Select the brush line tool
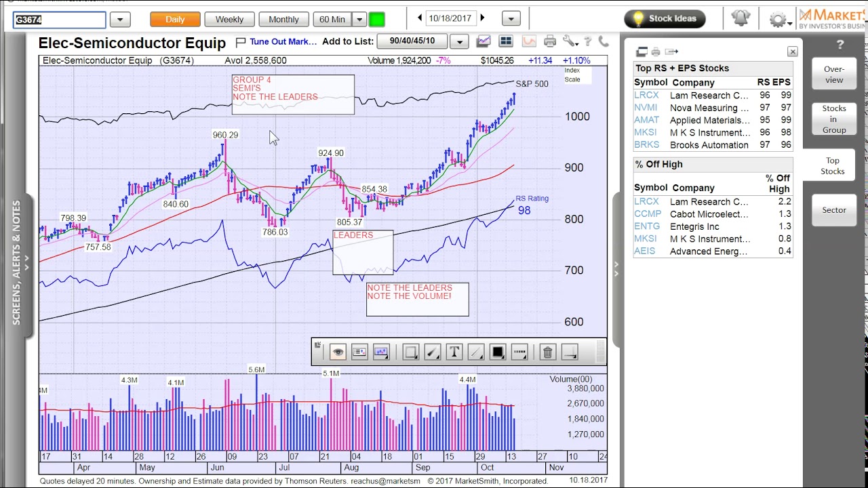Viewport: 868px width, 488px height. coord(433,352)
